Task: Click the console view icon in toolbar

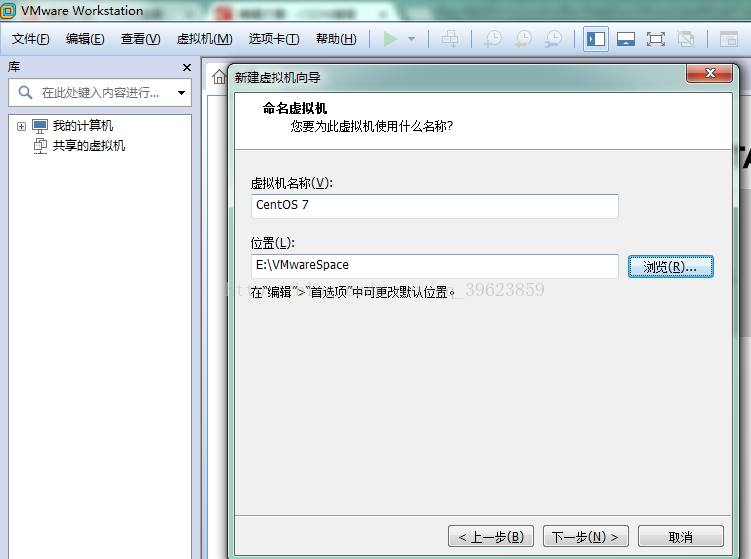Action: (728, 39)
